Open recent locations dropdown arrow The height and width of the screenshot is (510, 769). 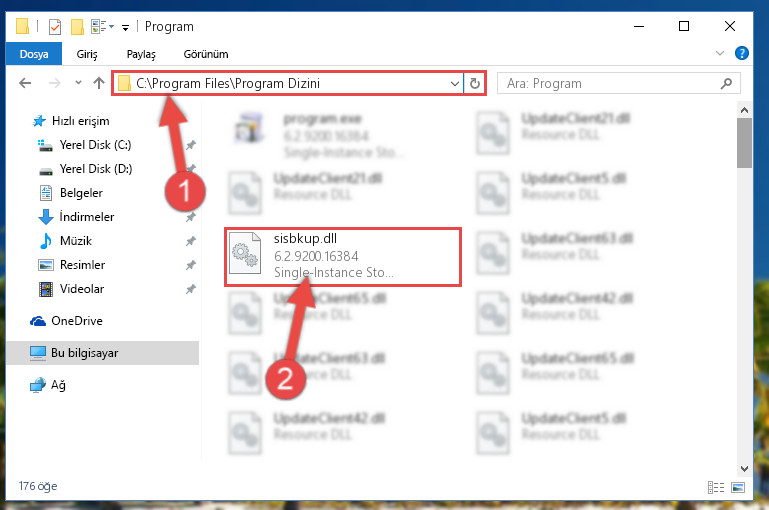(x=78, y=83)
